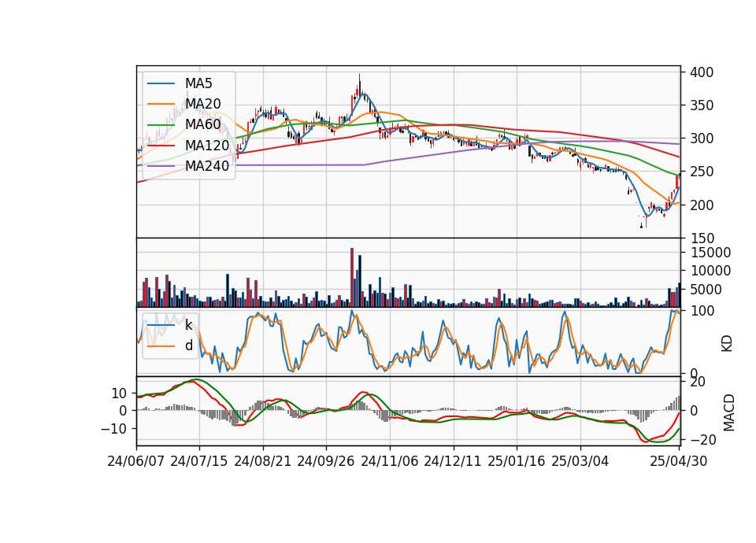756x543 pixels.
Task: Click the blue MA5 legend line sample
Action: [161, 83]
